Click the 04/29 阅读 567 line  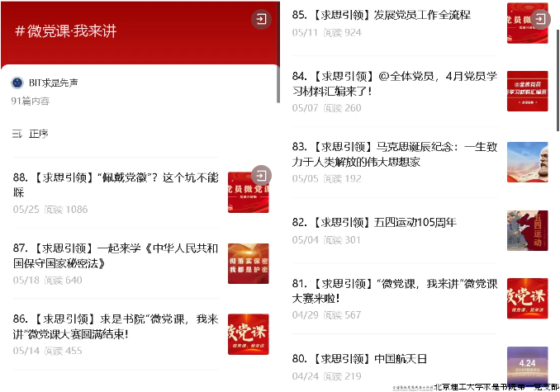coord(327,315)
